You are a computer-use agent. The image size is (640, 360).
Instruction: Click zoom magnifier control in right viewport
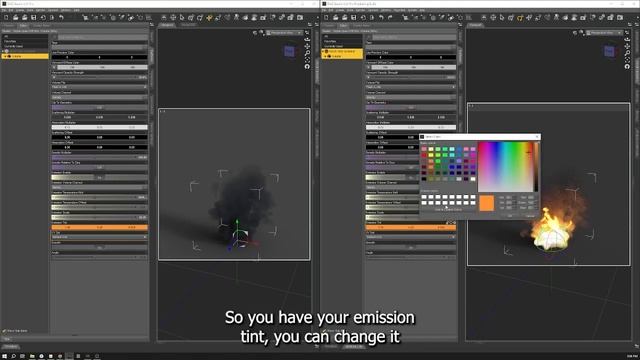pyautogui.click(x=627, y=53)
